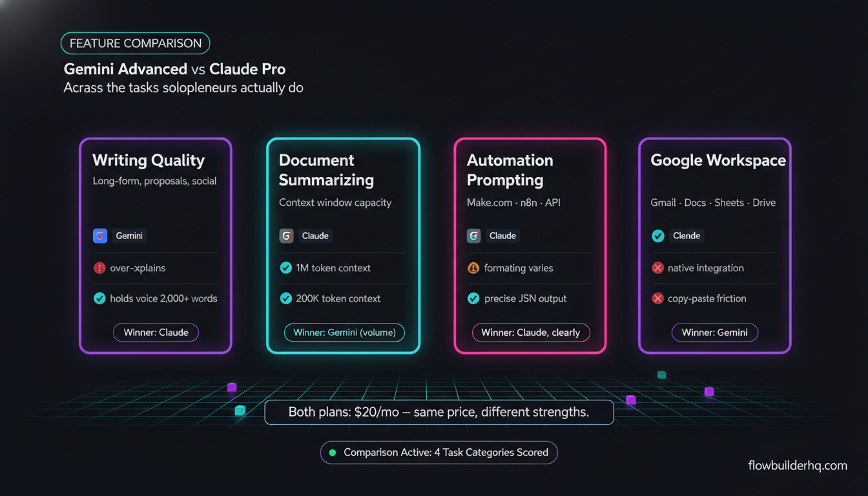868x496 pixels.
Task: Click the check icon beside precise JSN output
Action: 473,298
